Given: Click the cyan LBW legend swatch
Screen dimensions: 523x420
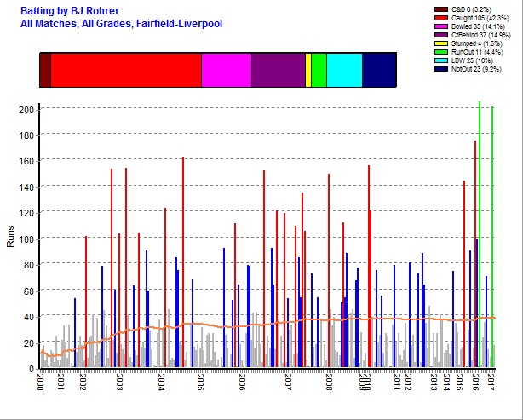Looking at the screenshot, I should click(x=442, y=61).
